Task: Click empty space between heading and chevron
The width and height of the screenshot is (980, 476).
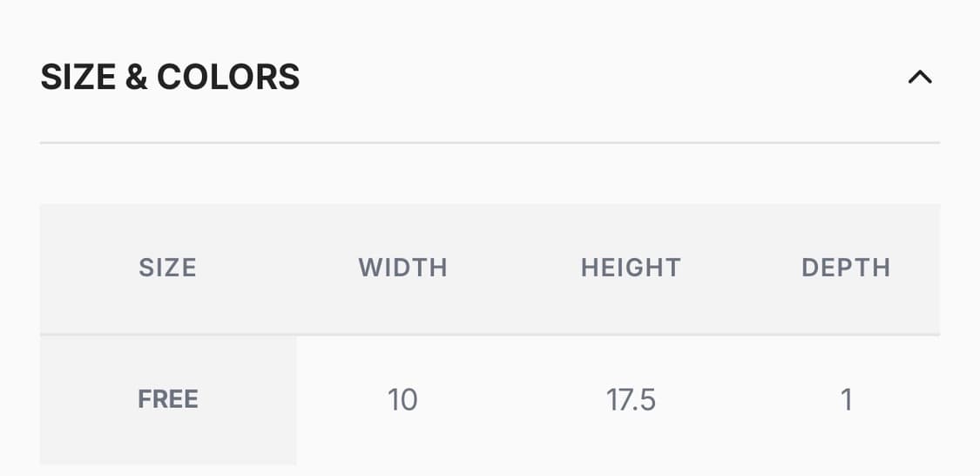Action: tap(601, 78)
